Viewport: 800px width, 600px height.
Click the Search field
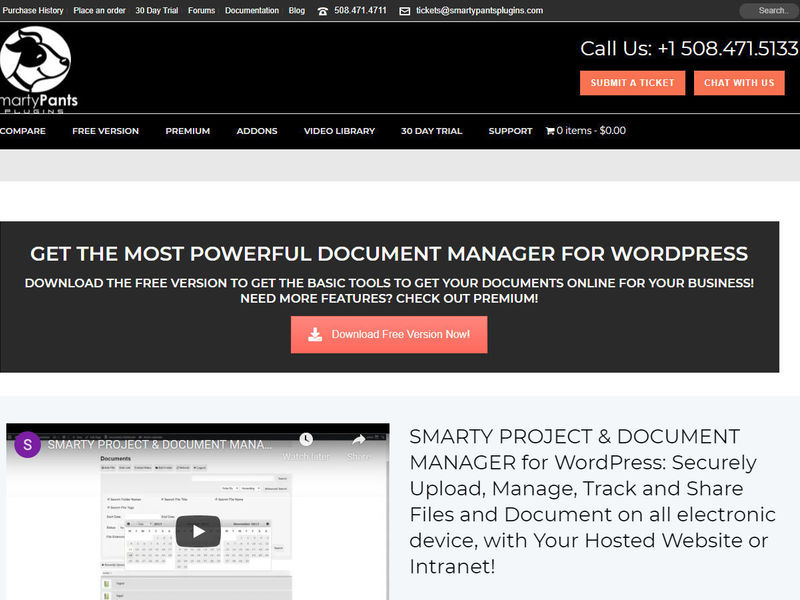pyautogui.click(x=770, y=11)
